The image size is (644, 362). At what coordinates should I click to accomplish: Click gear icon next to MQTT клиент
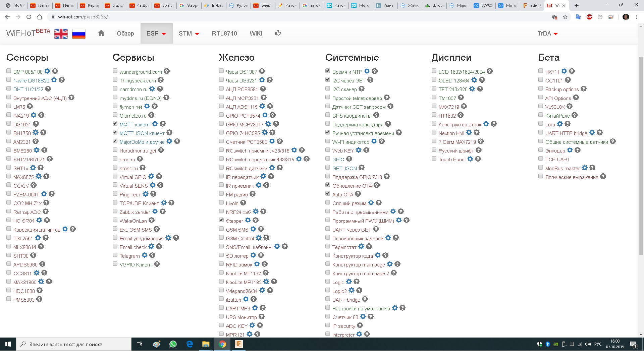click(x=155, y=124)
